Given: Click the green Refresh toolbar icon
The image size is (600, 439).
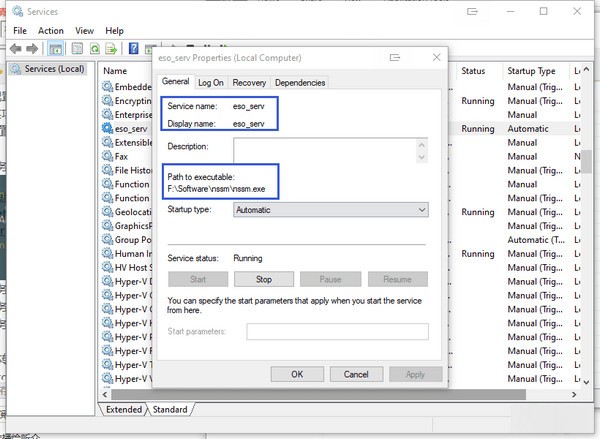Looking at the screenshot, I should point(95,48).
